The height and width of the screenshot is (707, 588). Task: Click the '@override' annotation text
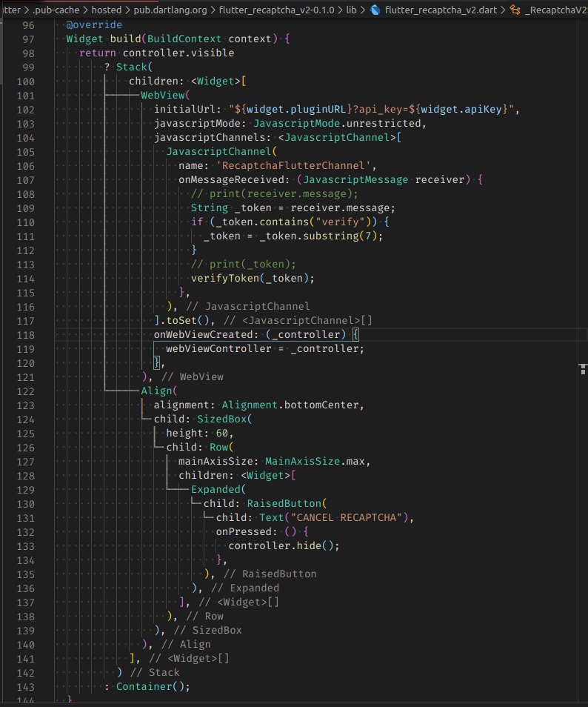[x=94, y=24]
